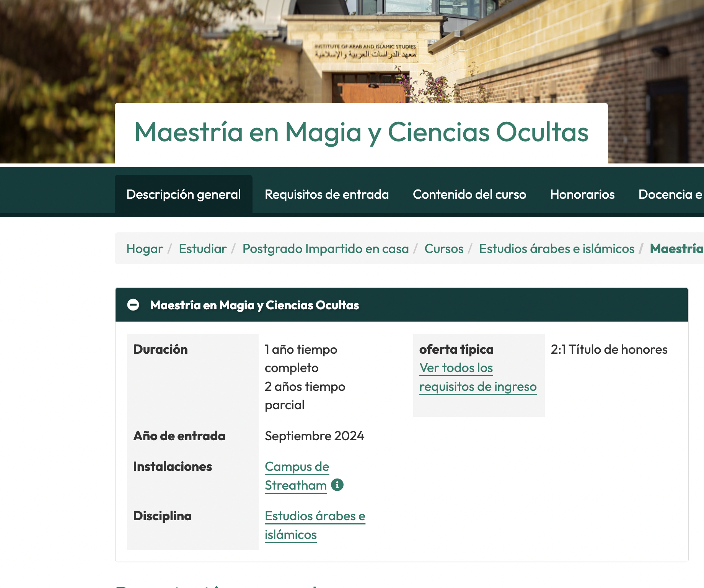Go to the Contenido del curso tab

tap(469, 194)
